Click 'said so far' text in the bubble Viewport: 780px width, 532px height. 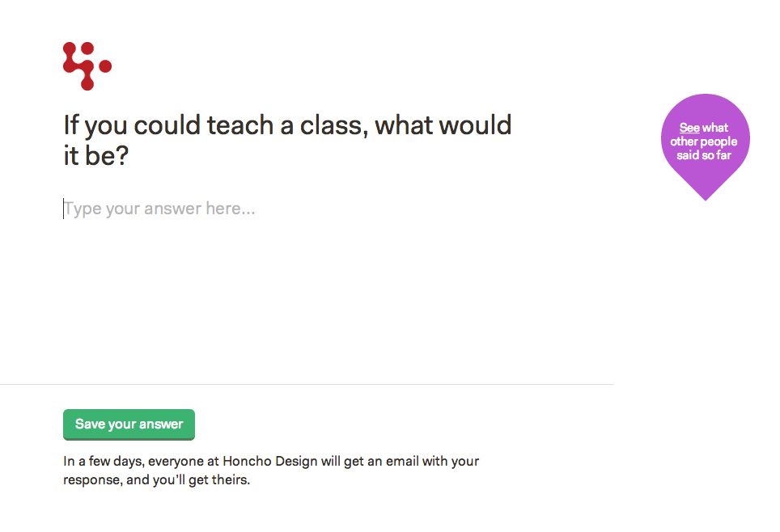click(x=704, y=155)
